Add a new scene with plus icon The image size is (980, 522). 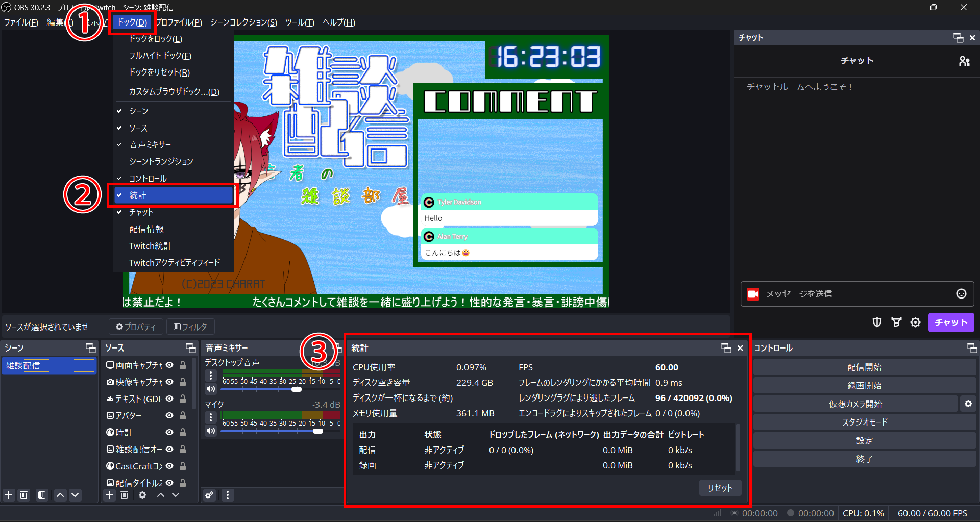point(9,495)
